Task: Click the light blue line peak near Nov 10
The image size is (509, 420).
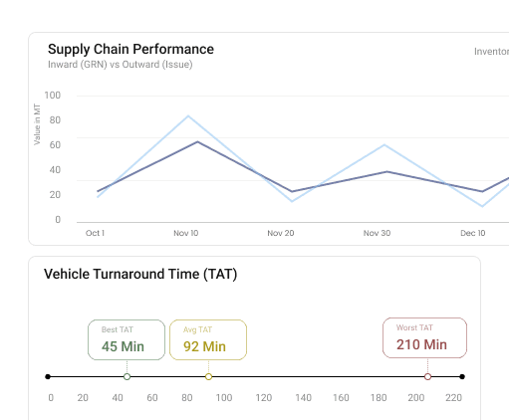Action: pos(188,115)
